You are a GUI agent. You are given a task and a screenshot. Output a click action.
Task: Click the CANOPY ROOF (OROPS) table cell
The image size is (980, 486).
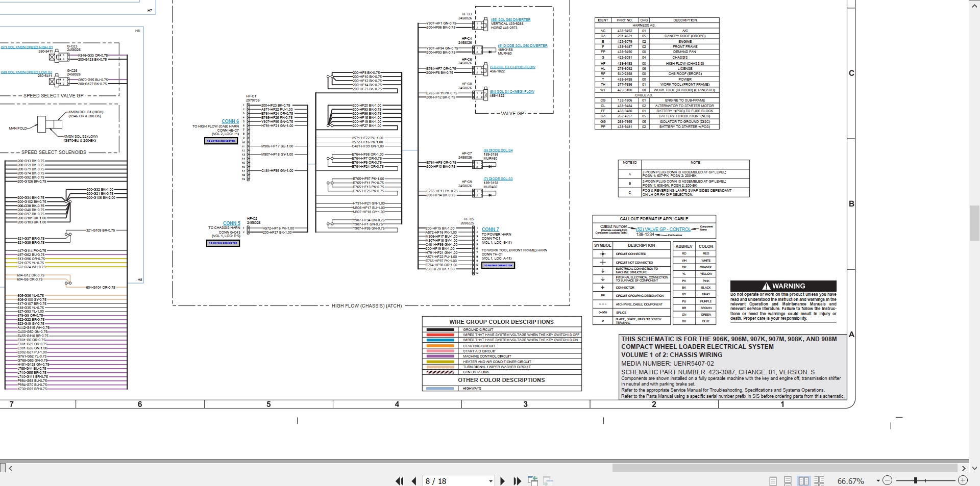tap(685, 36)
